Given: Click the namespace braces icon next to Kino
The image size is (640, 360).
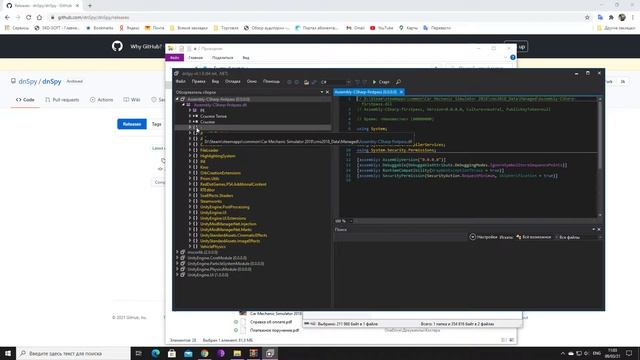Looking at the screenshot, I should click(x=196, y=167).
